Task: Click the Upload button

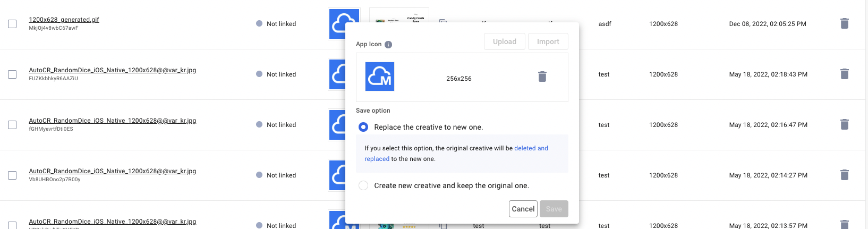Action: [505, 41]
